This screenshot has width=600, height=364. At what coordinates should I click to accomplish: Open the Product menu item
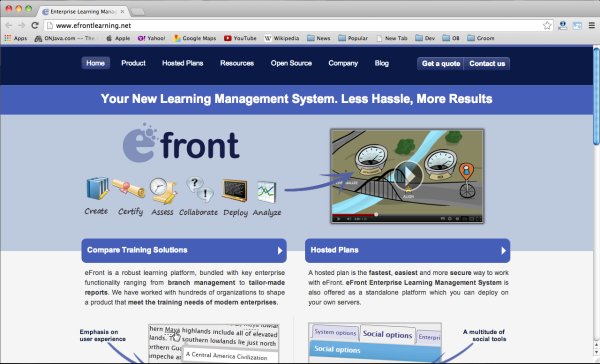pos(133,63)
